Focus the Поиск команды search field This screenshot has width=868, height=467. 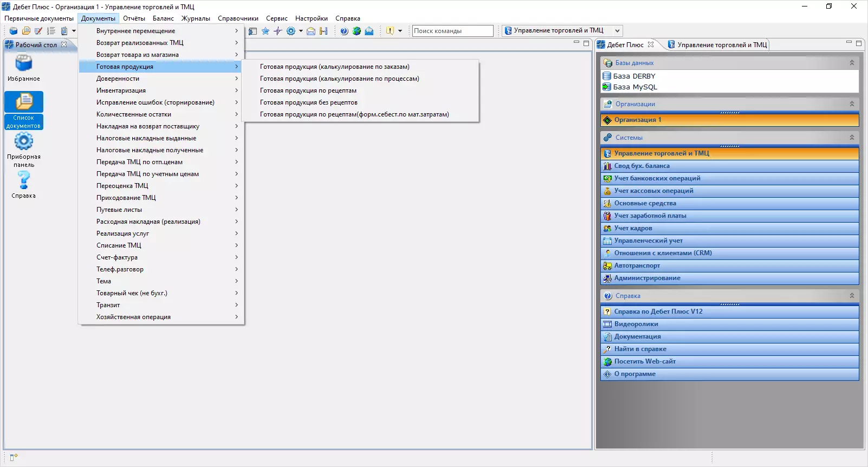point(453,31)
